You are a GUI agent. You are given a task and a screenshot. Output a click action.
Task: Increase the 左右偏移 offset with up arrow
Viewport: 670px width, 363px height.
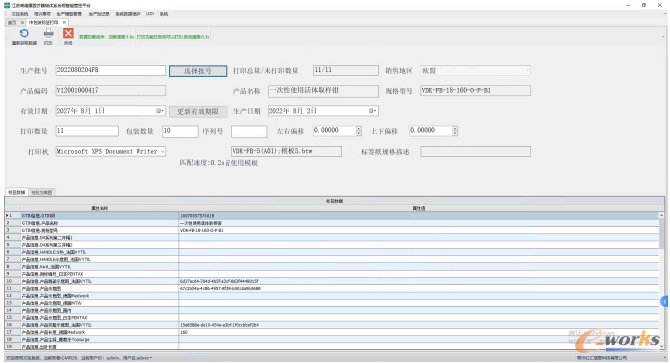pyautogui.click(x=359, y=129)
